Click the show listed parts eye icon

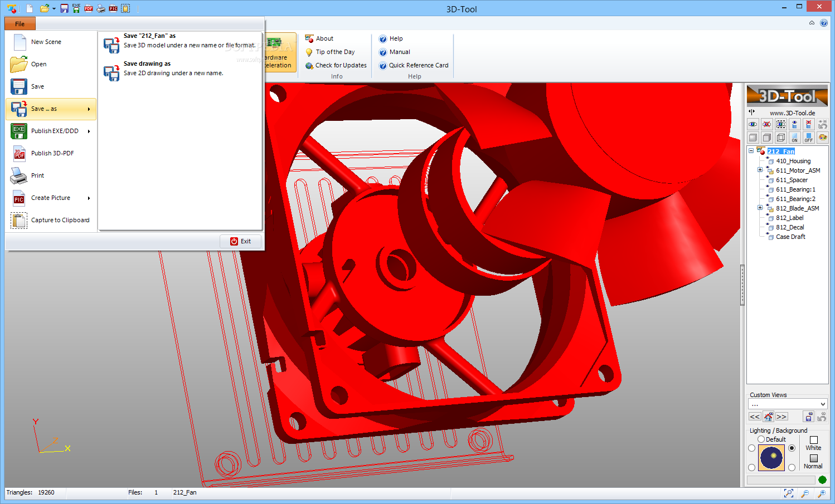point(795,124)
